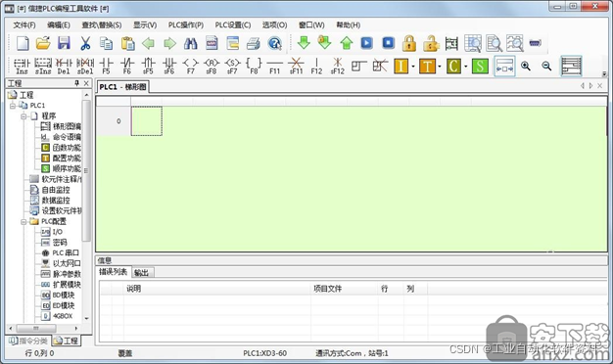Unlock PLC with open padlock icon
This screenshot has height=364, width=613.
[x=431, y=43]
